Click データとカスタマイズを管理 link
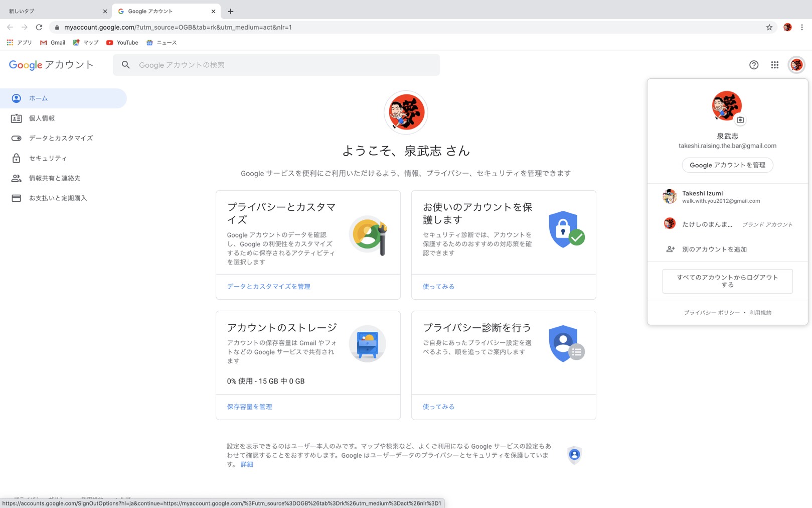The image size is (812, 508). (268, 287)
